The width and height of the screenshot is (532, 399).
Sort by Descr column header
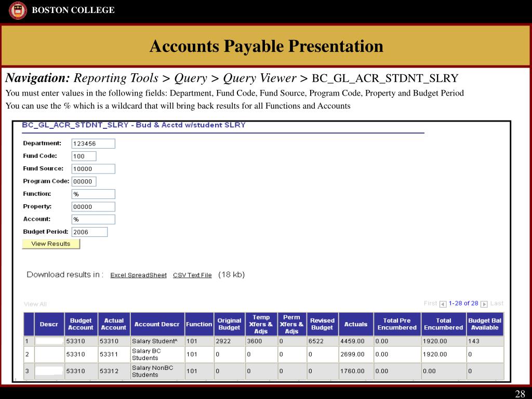[49, 324]
